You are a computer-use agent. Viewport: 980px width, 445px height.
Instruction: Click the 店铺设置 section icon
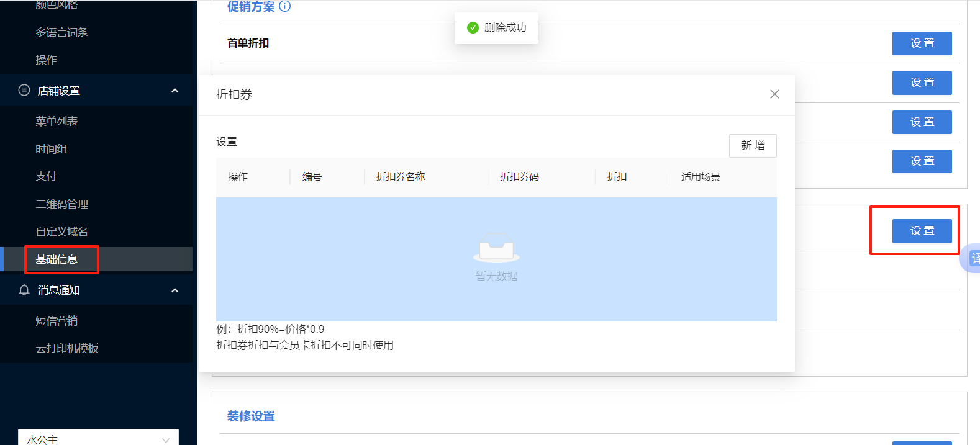[x=24, y=90]
